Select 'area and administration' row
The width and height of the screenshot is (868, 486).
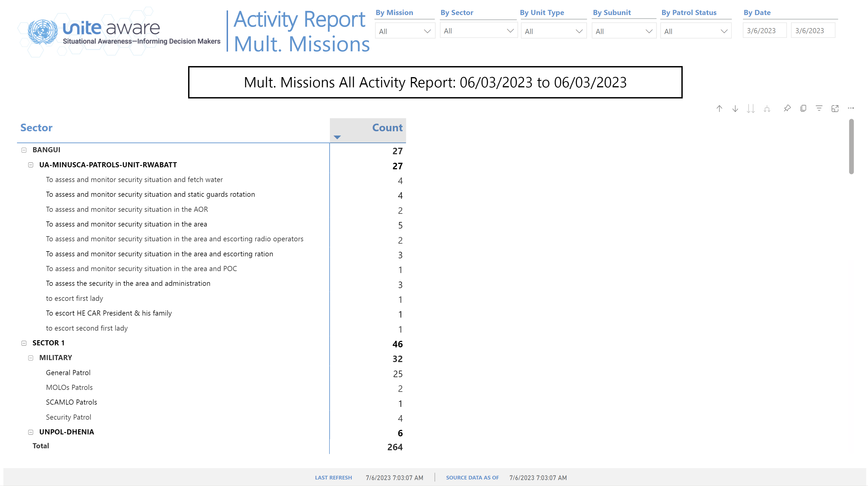click(x=211, y=284)
